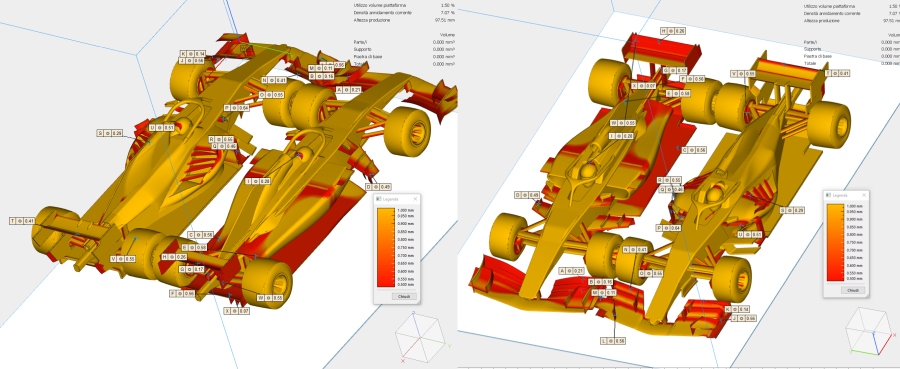Select the S 0.29 label in left viewport
Viewport: 900px width, 369px height.
point(110,133)
